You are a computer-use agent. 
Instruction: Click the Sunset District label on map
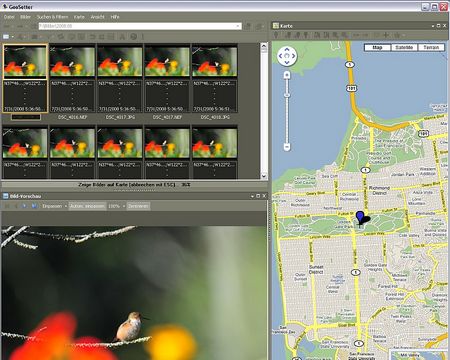[x=316, y=269]
